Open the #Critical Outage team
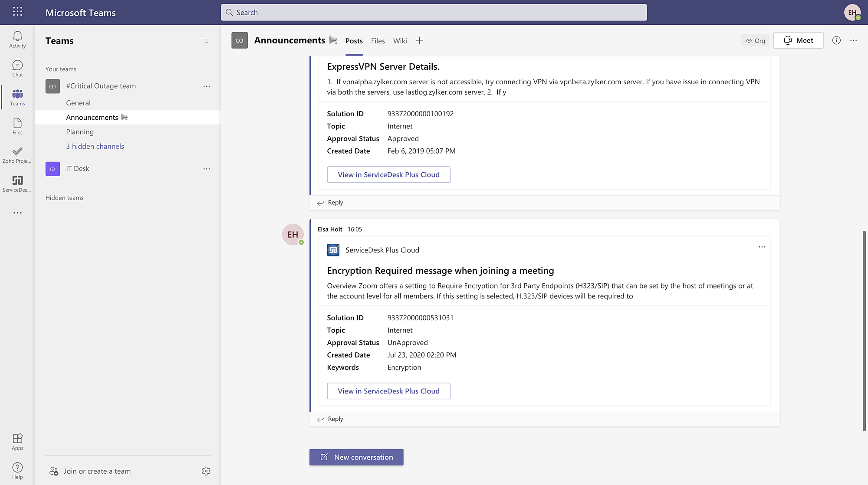This screenshot has width=868, height=485. pyautogui.click(x=101, y=86)
